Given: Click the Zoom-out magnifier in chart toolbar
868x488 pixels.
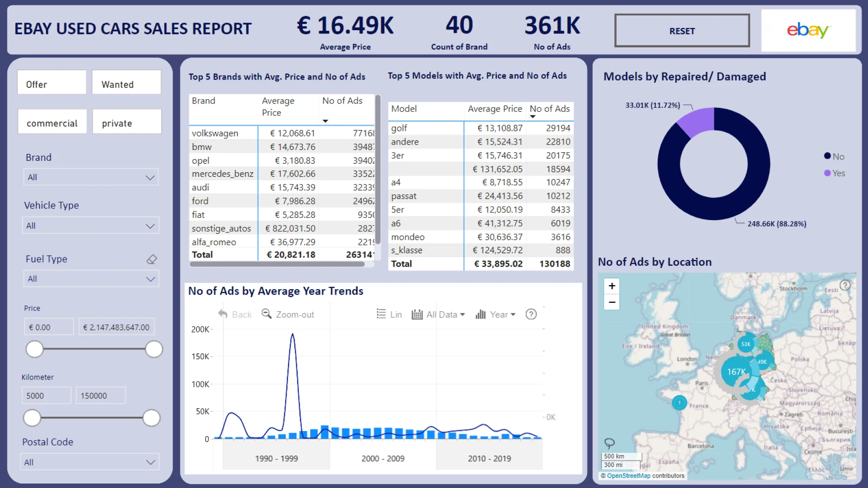Looking at the screenshot, I should point(267,314).
